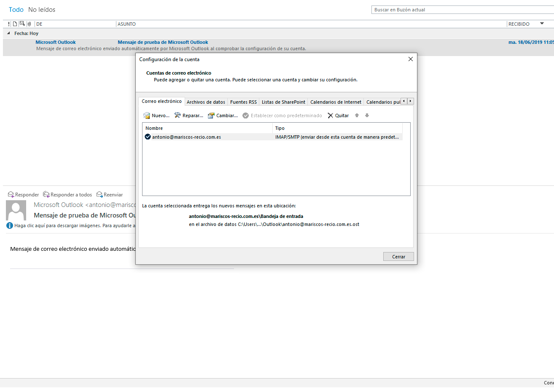The image size is (554, 392).
Task: Click Responder in reading pane
Action: pos(24,195)
